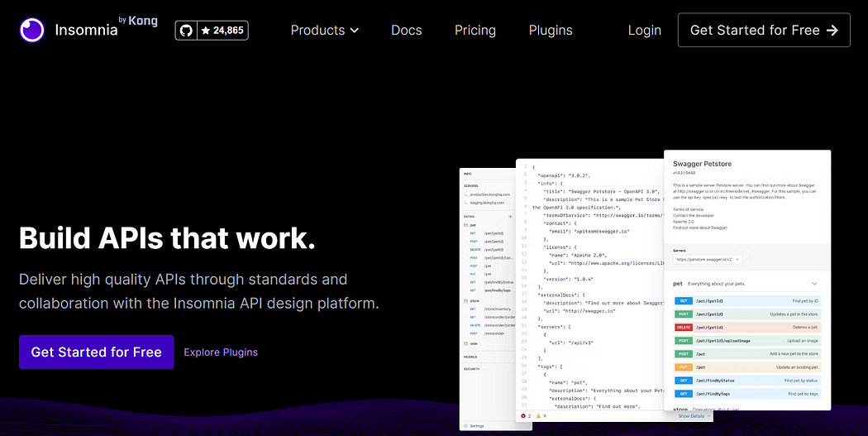Click the Login link

(x=644, y=31)
